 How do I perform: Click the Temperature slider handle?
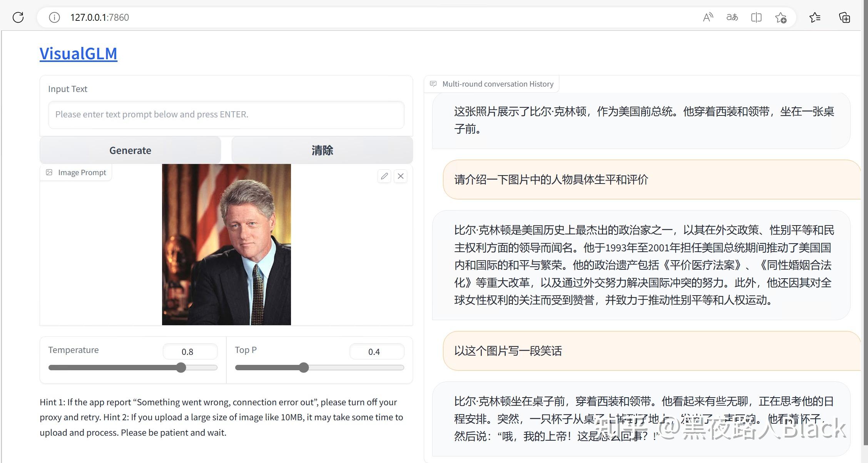(181, 368)
